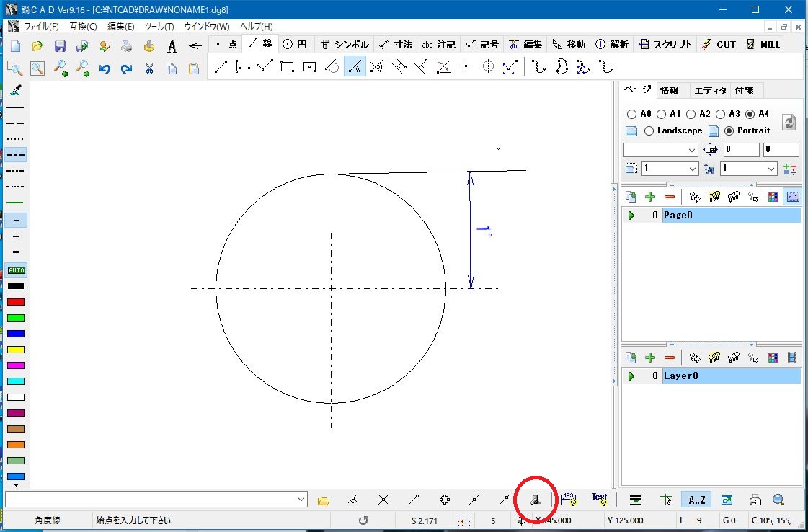The height and width of the screenshot is (532, 808).
Task: Select the cyan color swatch
Action: [16, 381]
